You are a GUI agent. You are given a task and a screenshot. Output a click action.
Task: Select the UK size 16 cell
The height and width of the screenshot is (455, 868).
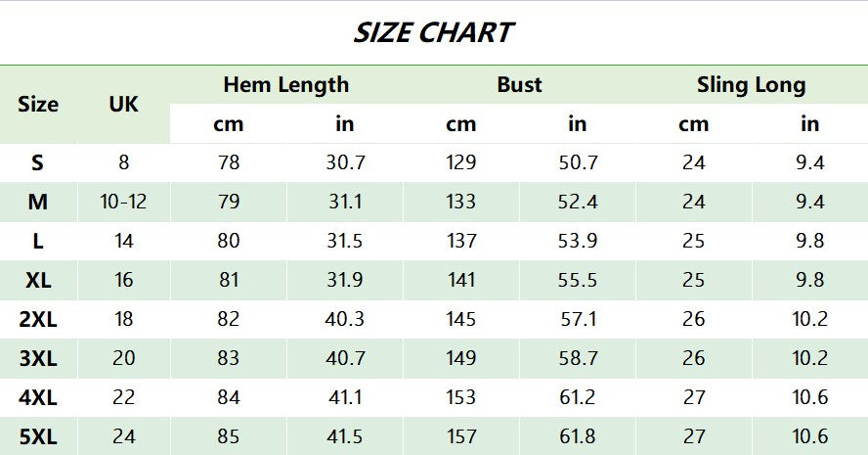point(123,280)
